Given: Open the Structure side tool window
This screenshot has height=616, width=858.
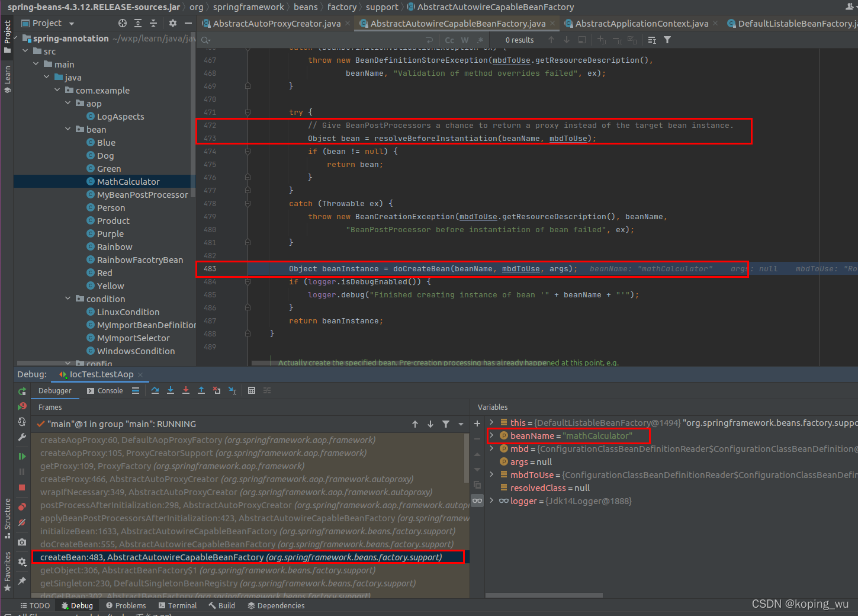Looking at the screenshot, I should click(x=7, y=518).
